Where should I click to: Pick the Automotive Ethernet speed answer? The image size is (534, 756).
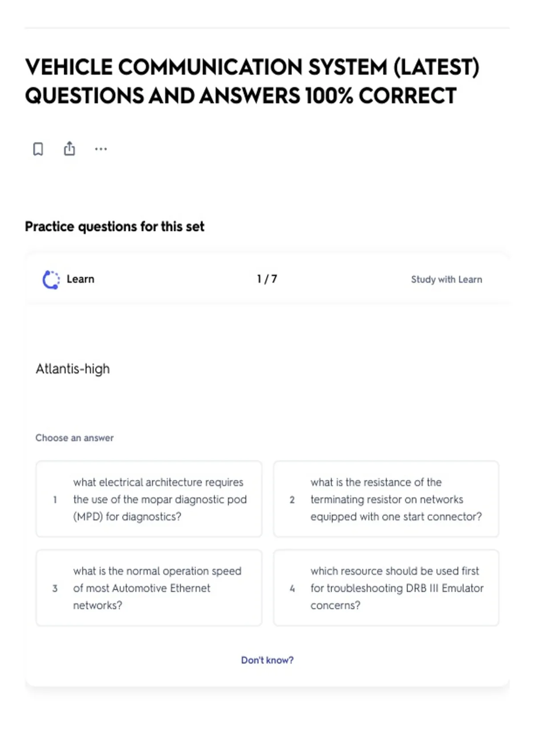point(149,588)
